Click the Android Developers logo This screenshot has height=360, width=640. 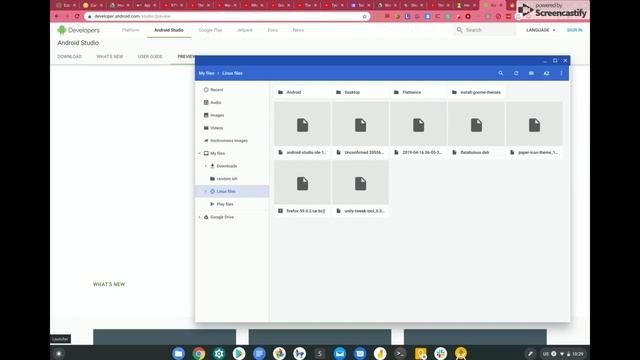click(79, 30)
